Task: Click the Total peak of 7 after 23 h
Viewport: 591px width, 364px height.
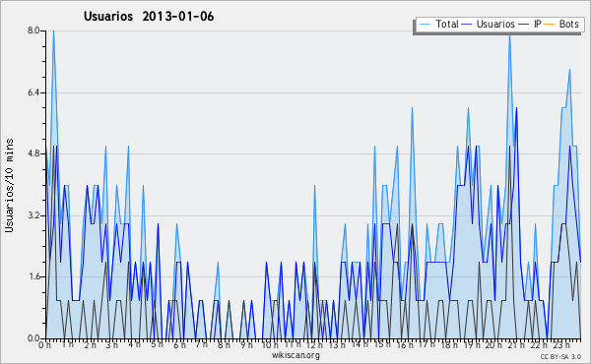Action: (570, 70)
